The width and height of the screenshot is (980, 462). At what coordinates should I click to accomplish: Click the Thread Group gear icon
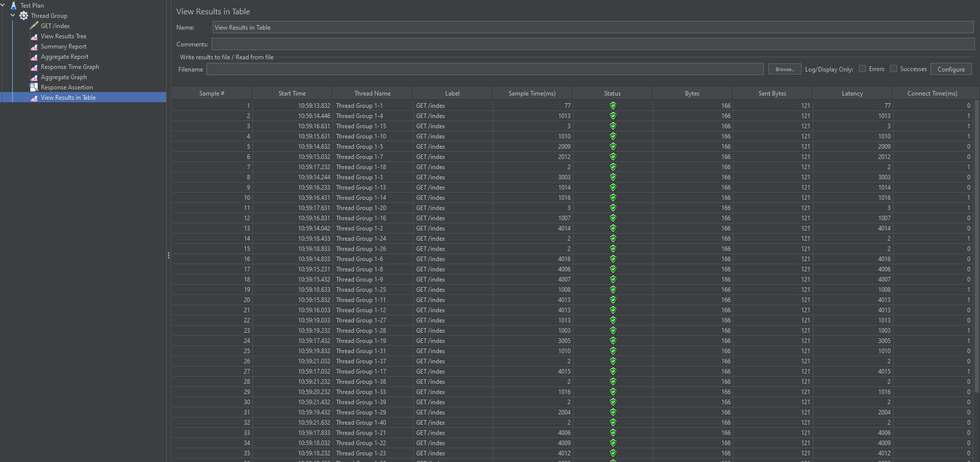point(24,16)
